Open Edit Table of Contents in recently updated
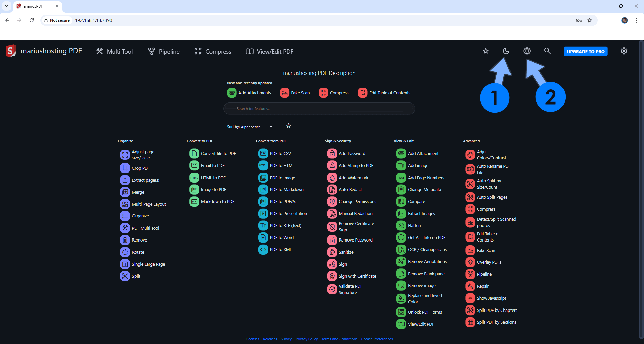The height and width of the screenshot is (344, 644). point(384,93)
